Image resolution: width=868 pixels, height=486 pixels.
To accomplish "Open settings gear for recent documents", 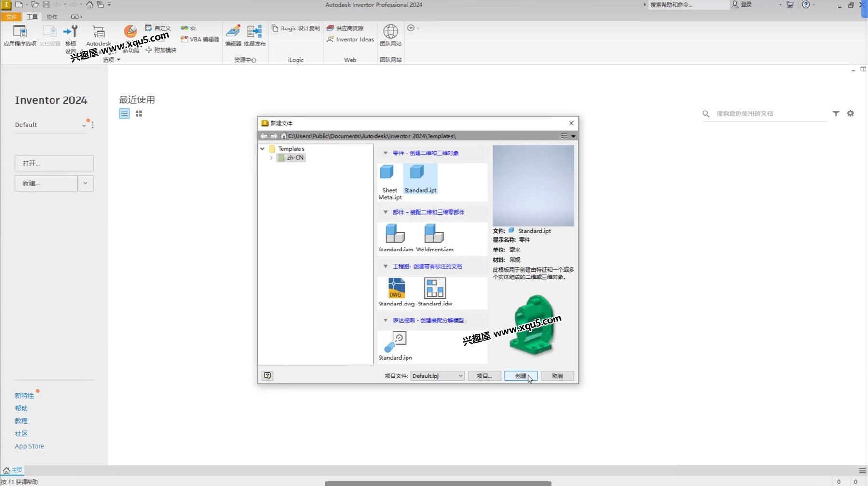I will coord(850,113).
